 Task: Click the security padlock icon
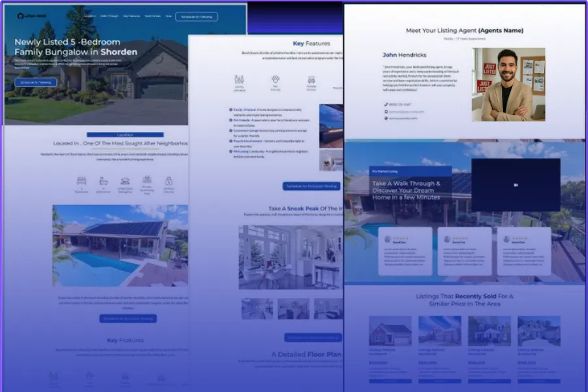tap(169, 181)
